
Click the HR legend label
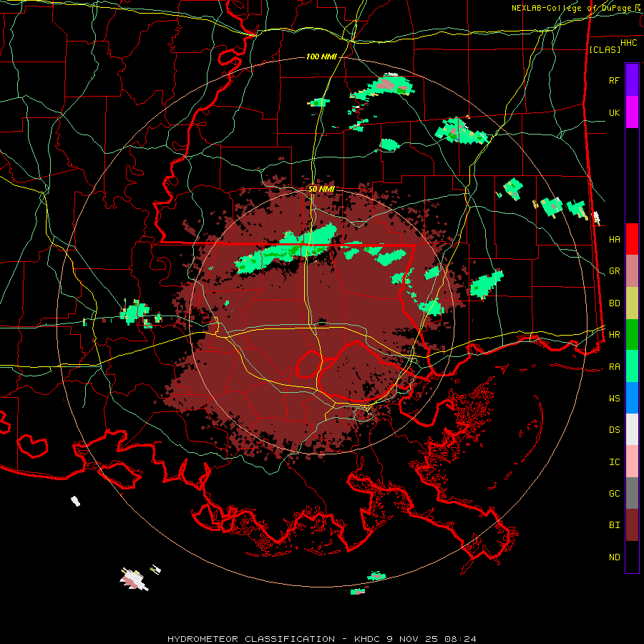tap(614, 335)
